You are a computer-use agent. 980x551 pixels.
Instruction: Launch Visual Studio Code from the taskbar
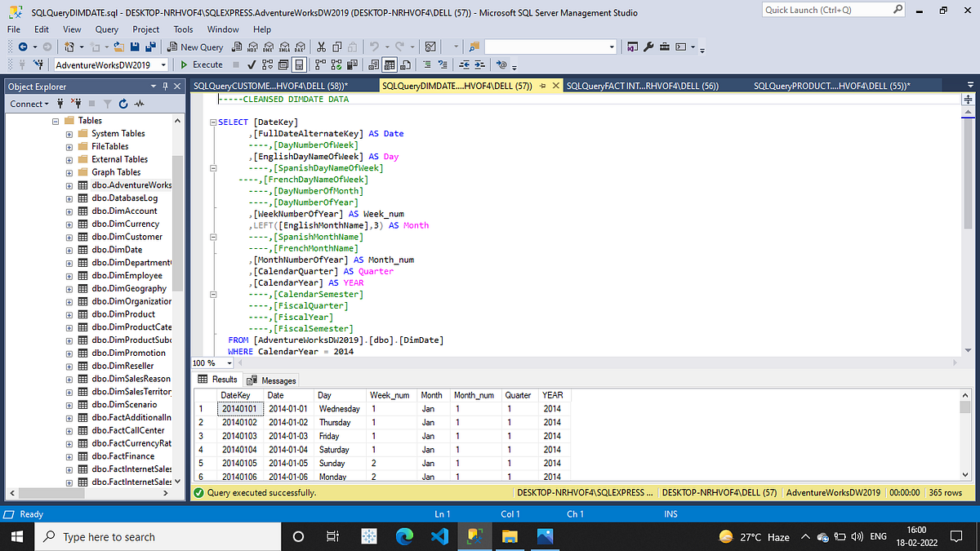click(x=439, y=536)
